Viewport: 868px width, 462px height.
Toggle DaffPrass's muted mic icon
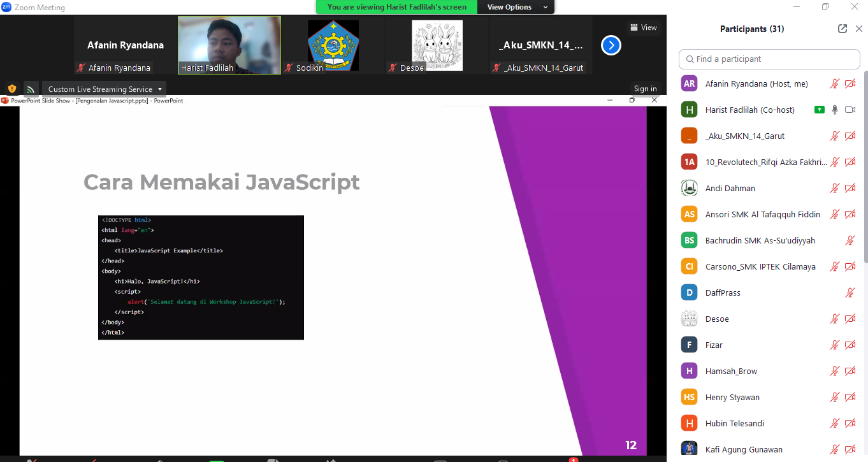point(850,292)
